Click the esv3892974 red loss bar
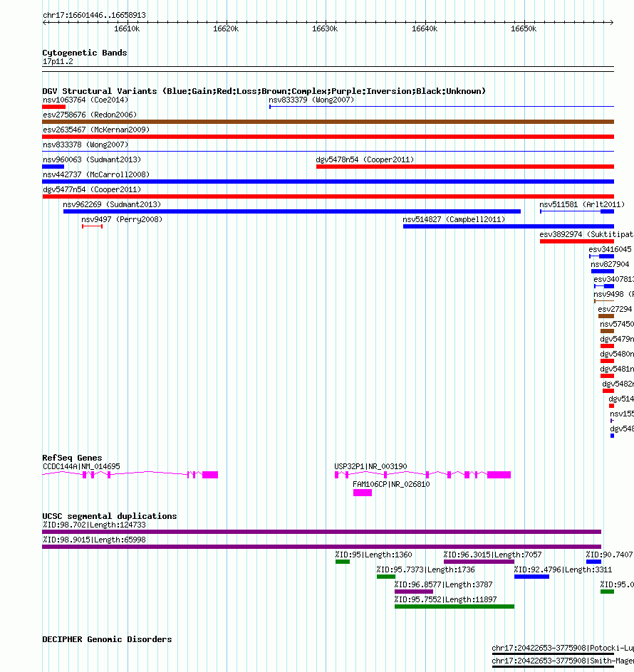 pos(577,241)
